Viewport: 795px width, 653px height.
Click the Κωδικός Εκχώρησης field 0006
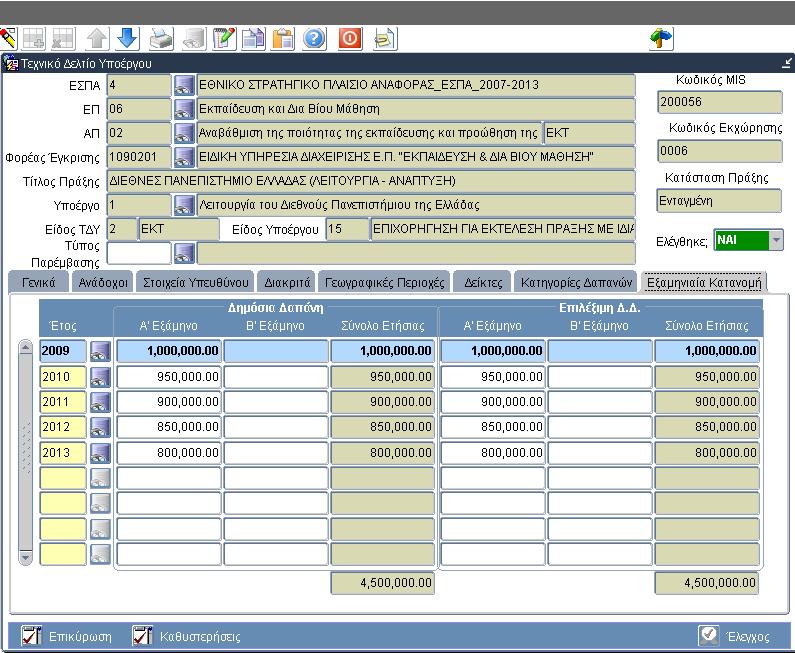[719, 151]
